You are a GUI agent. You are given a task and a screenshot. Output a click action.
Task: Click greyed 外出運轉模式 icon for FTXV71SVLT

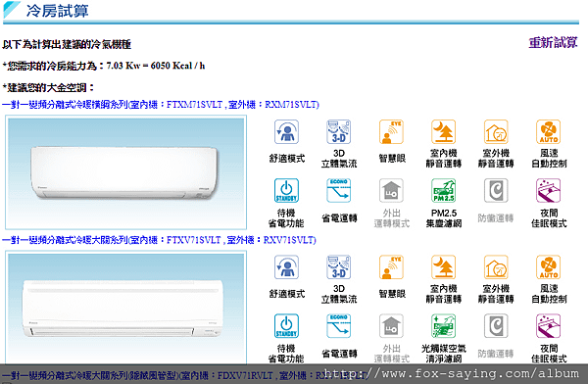391,326
